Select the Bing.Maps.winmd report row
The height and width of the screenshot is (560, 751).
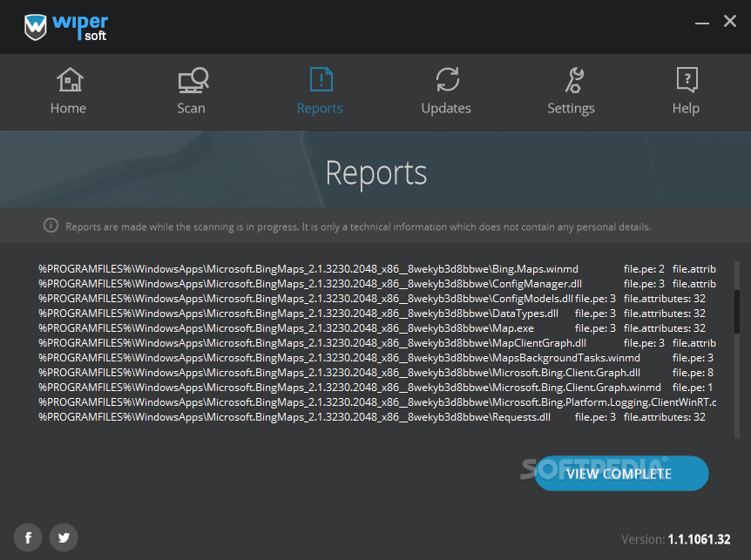[377, 269]
